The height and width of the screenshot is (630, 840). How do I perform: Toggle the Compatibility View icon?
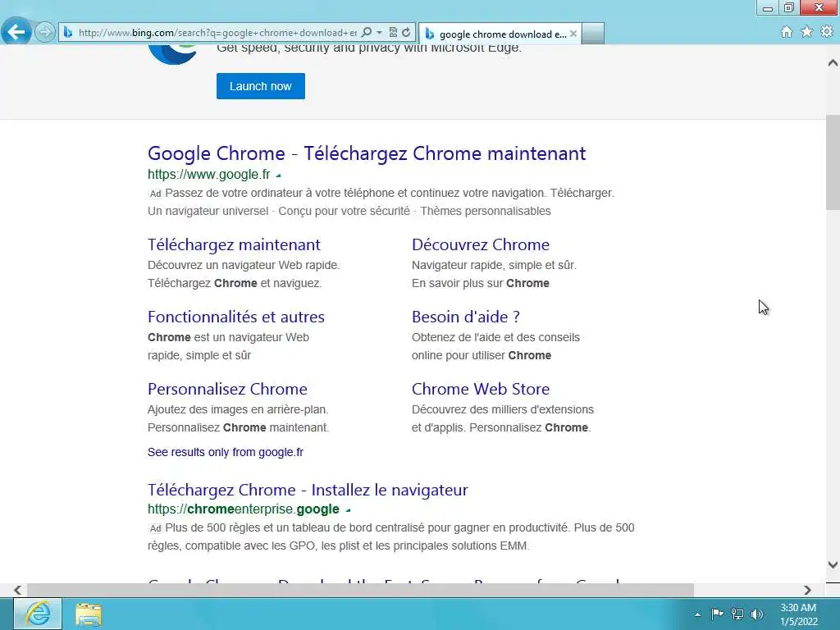[393, 33]
